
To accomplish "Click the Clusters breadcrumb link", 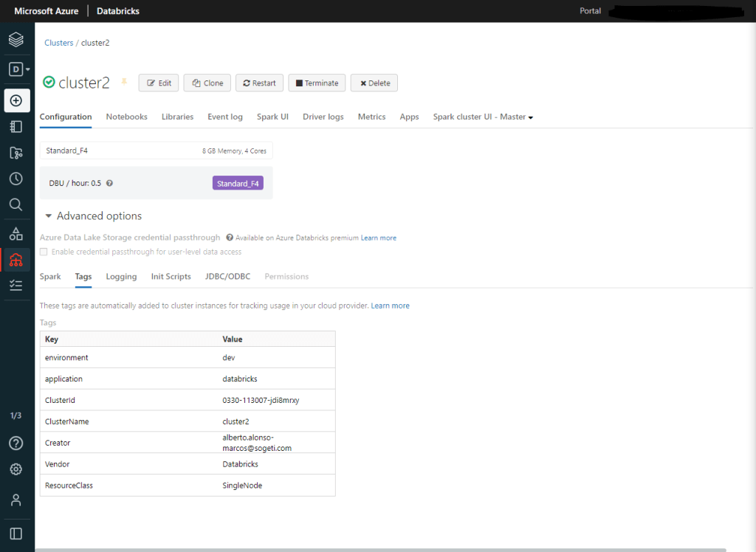I will pos(58,43).
